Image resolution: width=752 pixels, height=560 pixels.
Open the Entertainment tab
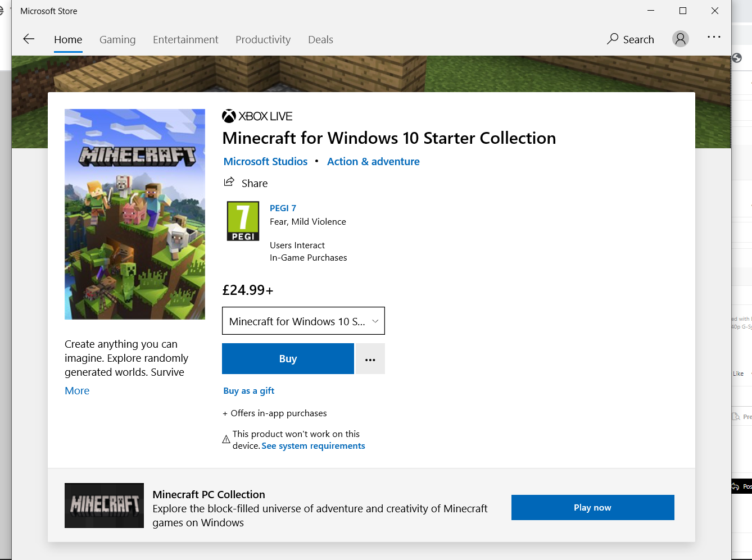(x=185, y=40)
